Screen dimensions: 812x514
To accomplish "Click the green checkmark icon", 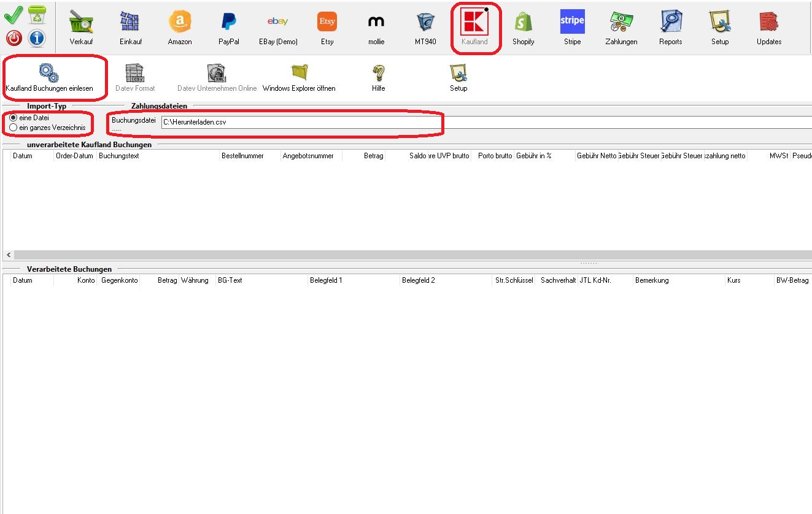I will pyautogui.click(x=14, y=16).
